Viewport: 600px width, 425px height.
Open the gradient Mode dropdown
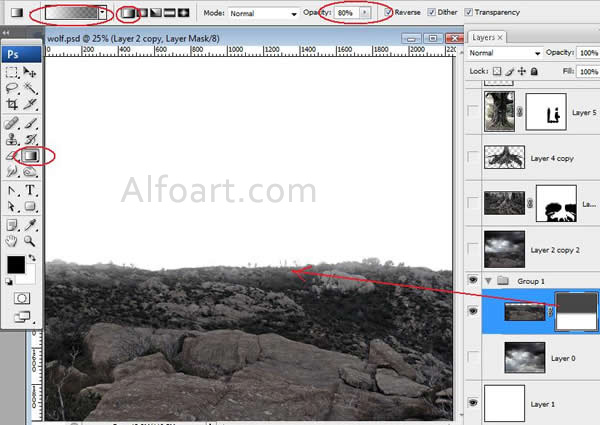[294, 14]
